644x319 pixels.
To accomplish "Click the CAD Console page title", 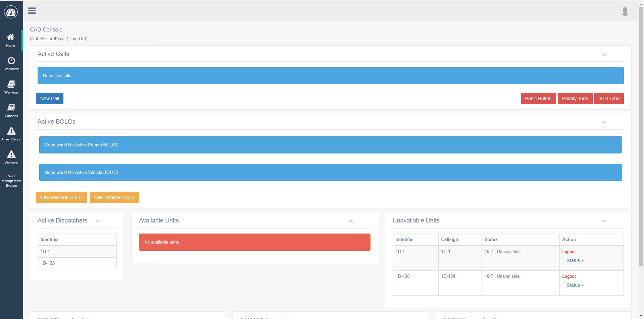I will (x=46, y=30).
